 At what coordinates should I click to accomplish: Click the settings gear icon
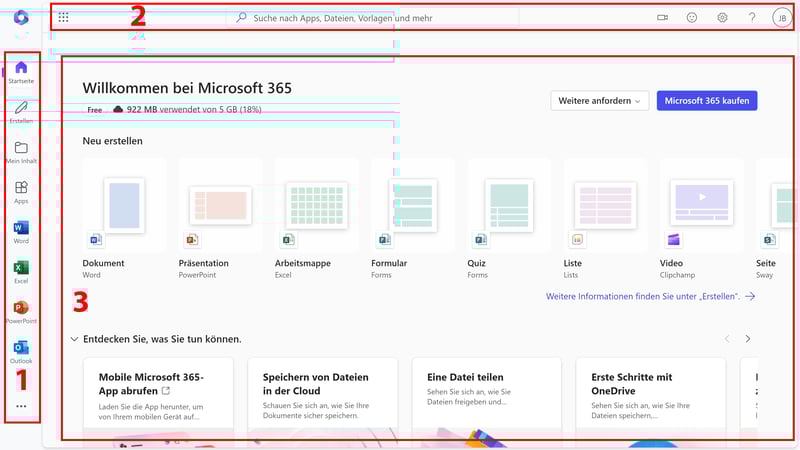(x=722, y=18)
